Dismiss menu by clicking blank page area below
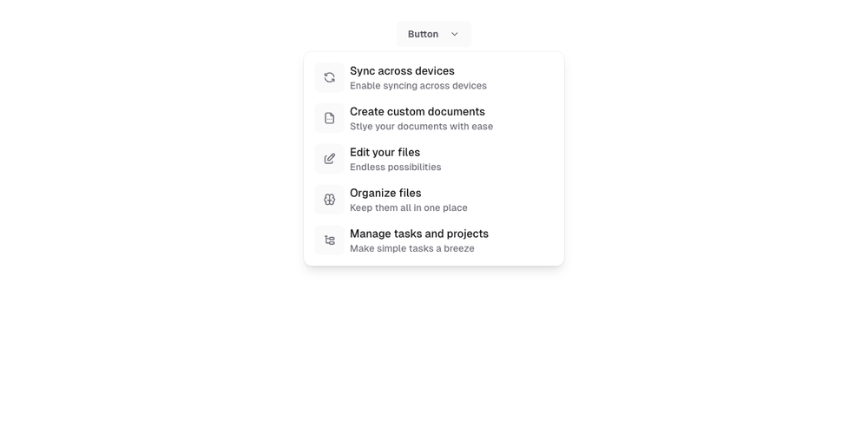Screen dimensions: 868x441 pyautogui.click(x=434, y=365)
